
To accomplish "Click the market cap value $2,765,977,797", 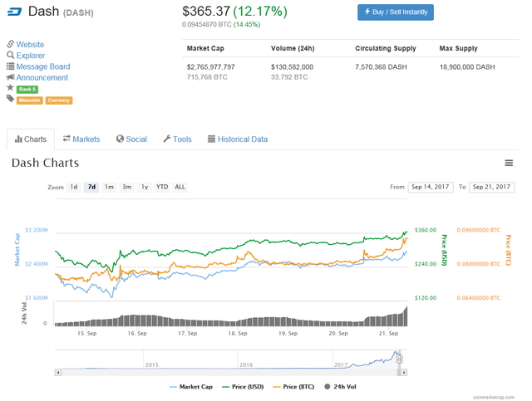I will tap(210, 67).
